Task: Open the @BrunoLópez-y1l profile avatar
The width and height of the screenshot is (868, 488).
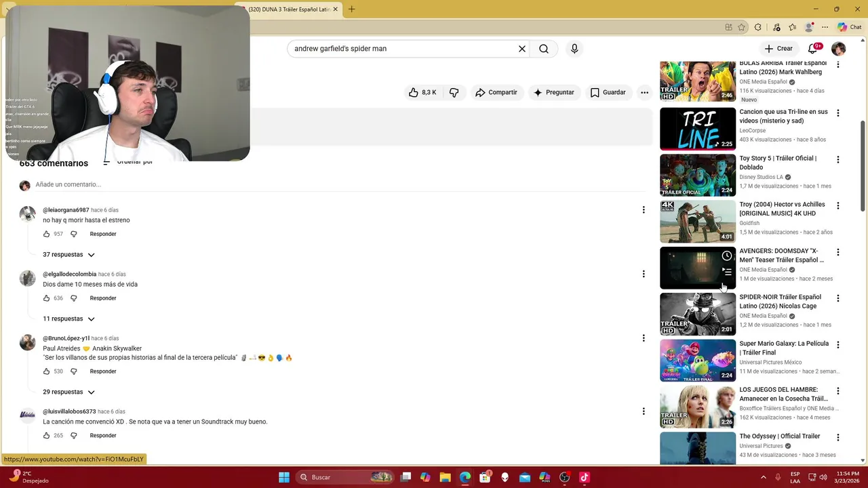Action: [x=27, y=342]
